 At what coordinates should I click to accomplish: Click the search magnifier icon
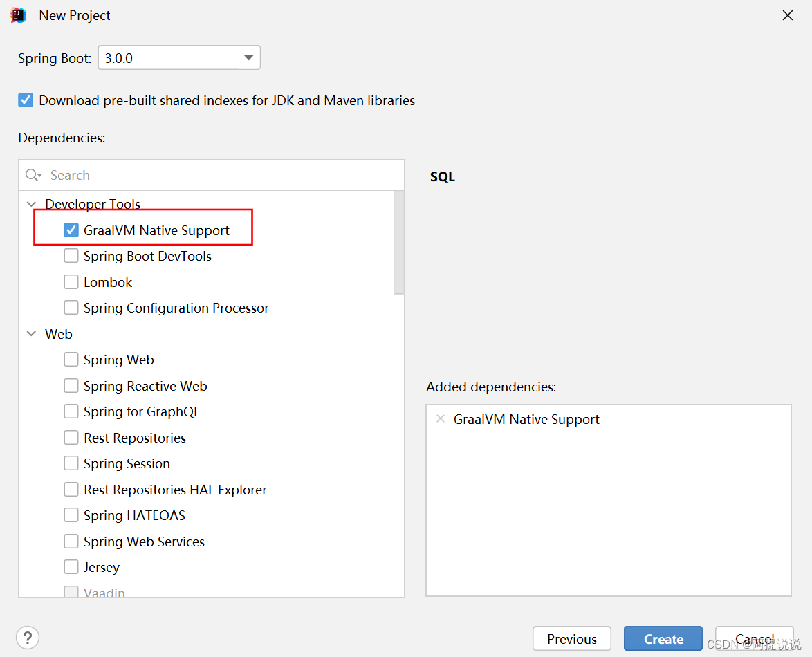click(x=33, y=175)
